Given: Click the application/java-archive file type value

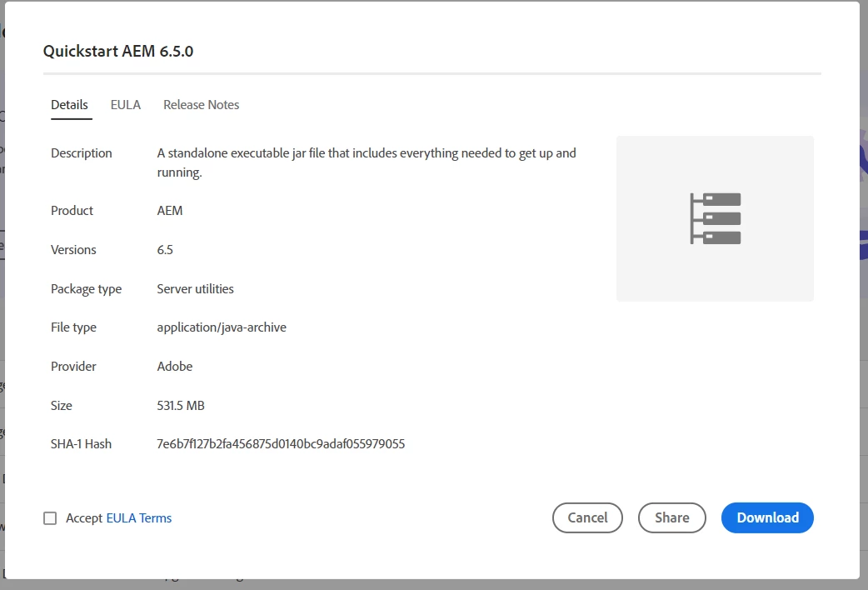Looking at the screenshot, I should point(222,327).
